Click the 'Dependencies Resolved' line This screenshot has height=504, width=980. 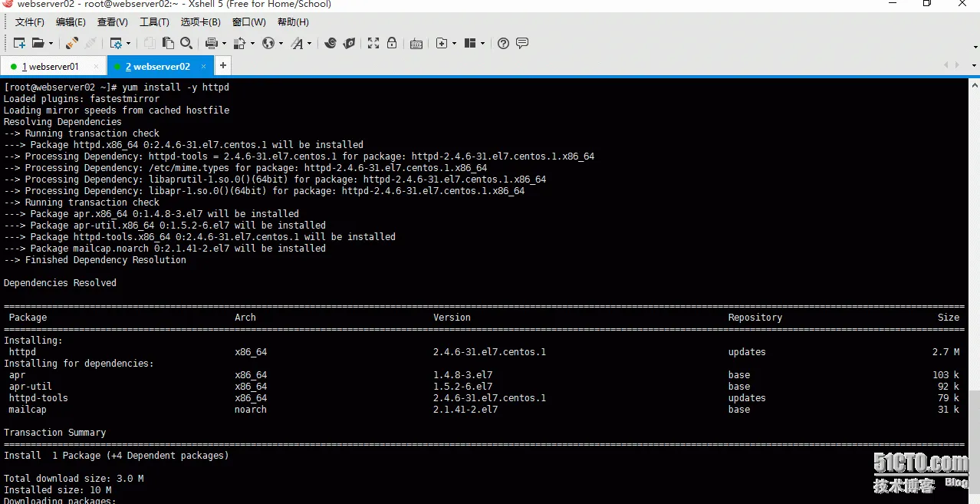coord(60,283)
